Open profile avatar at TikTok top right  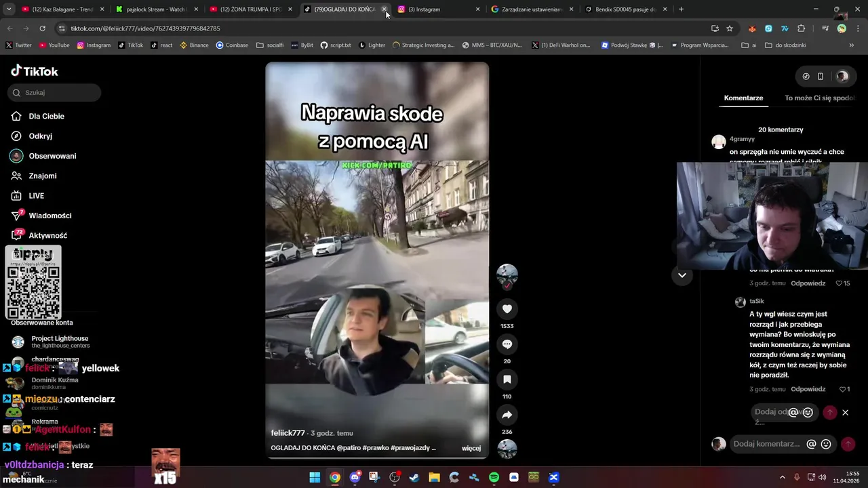[x=842, y=77]
